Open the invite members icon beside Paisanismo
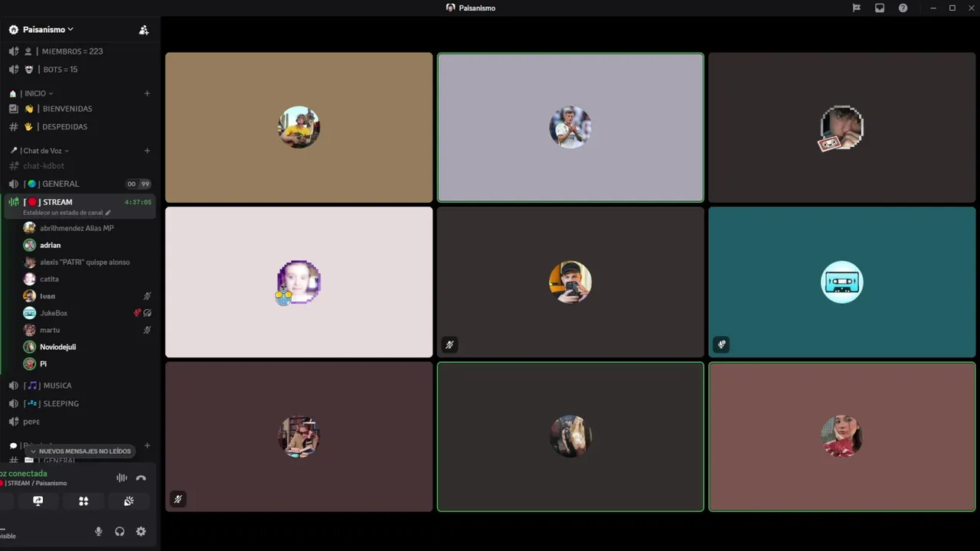Viewport: 980px width, 551px height. [143, 30]
